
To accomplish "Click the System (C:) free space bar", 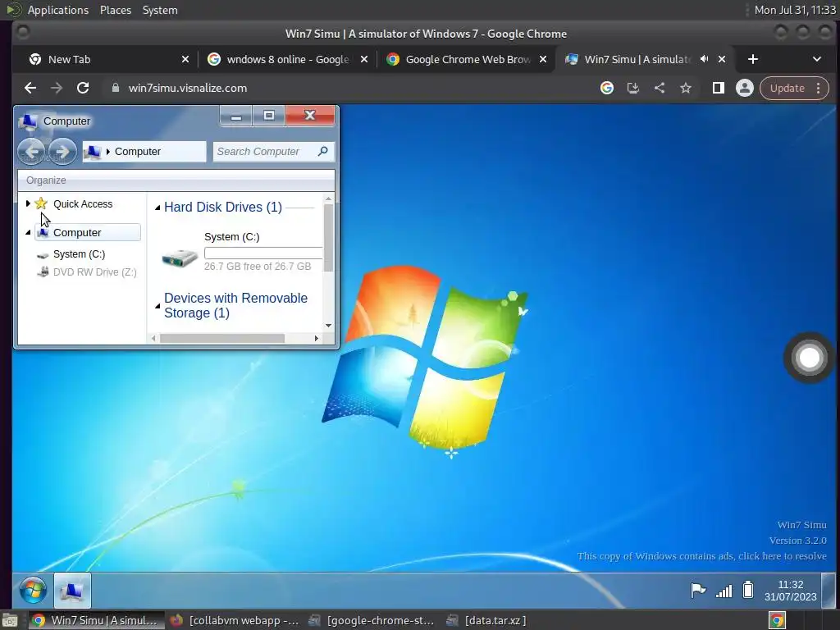I will [263, 253].
